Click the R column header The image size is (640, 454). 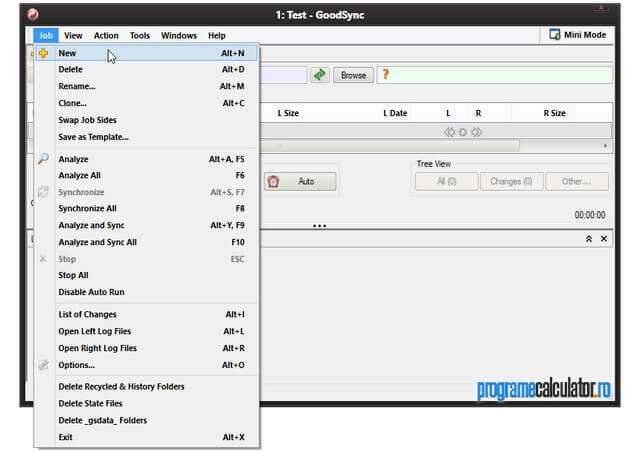pos(478,113)
